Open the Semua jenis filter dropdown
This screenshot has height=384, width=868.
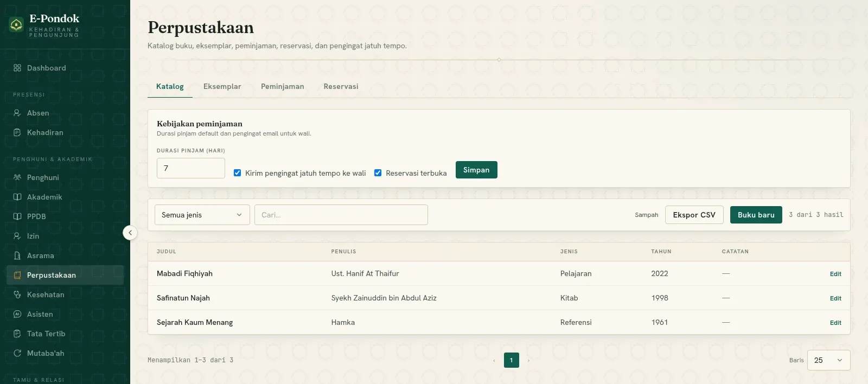pos(202,215)
